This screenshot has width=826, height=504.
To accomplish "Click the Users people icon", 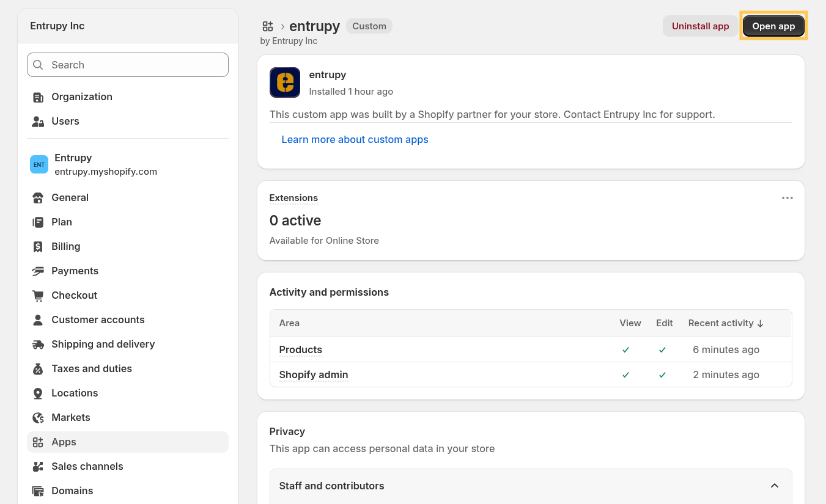I will pos(38,122).
